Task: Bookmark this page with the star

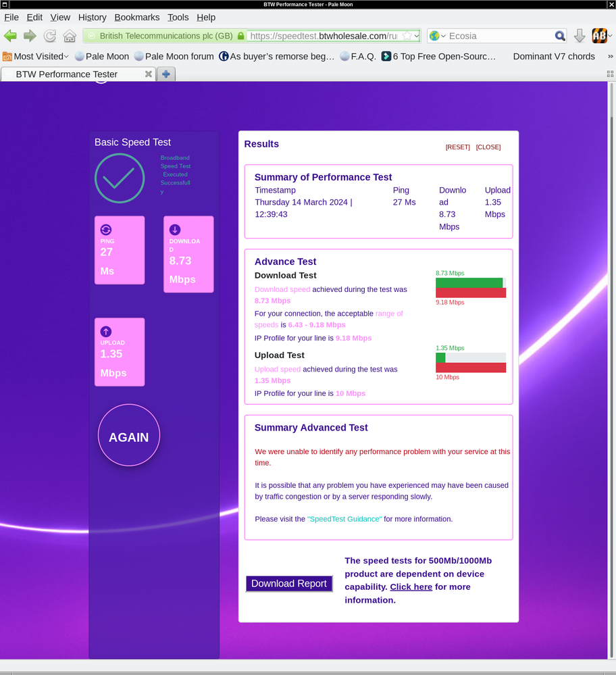Action: point(407,36)
